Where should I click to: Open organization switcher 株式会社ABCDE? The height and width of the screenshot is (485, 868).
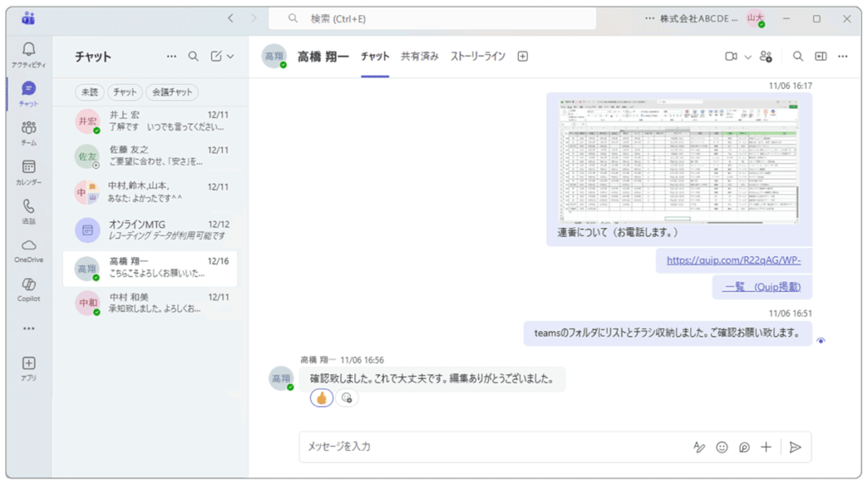698,19
